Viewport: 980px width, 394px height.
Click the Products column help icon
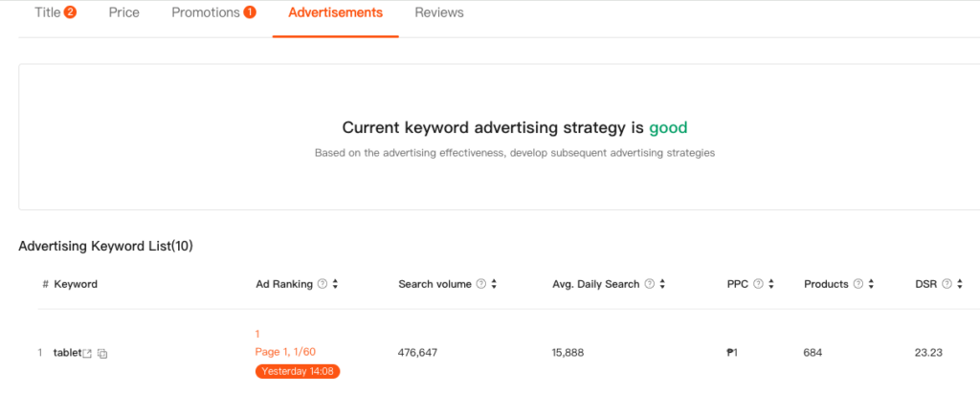point(858,284)
